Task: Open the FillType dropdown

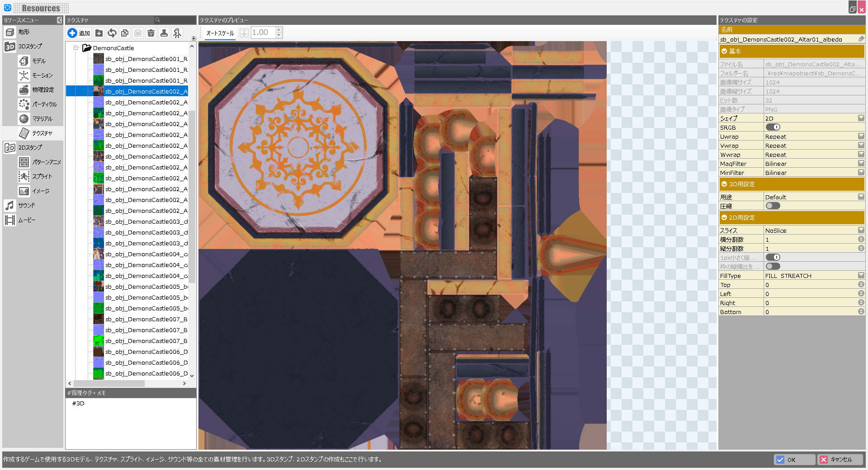Action: pos(861,276)
